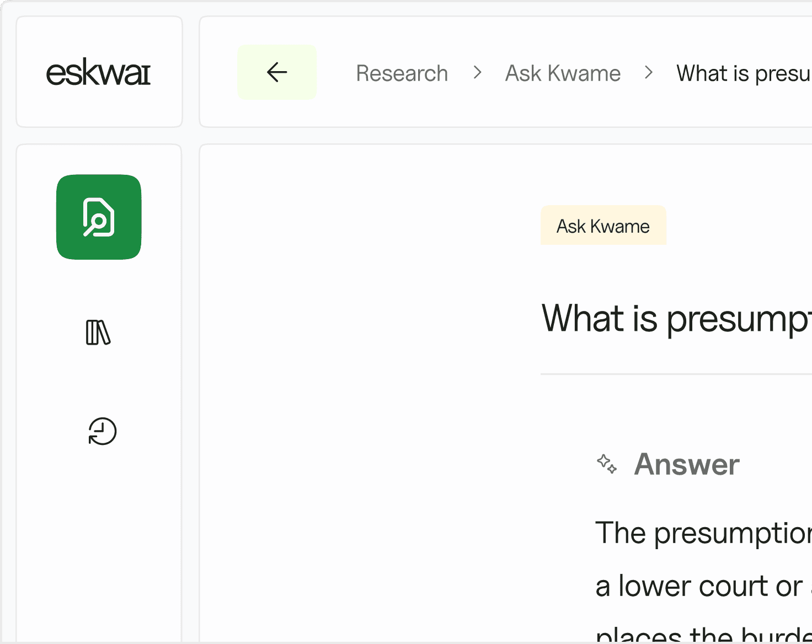The image size is (812, 644).
Task: Click the sparkle icon beside Answer
Action: tap(607, 464)
